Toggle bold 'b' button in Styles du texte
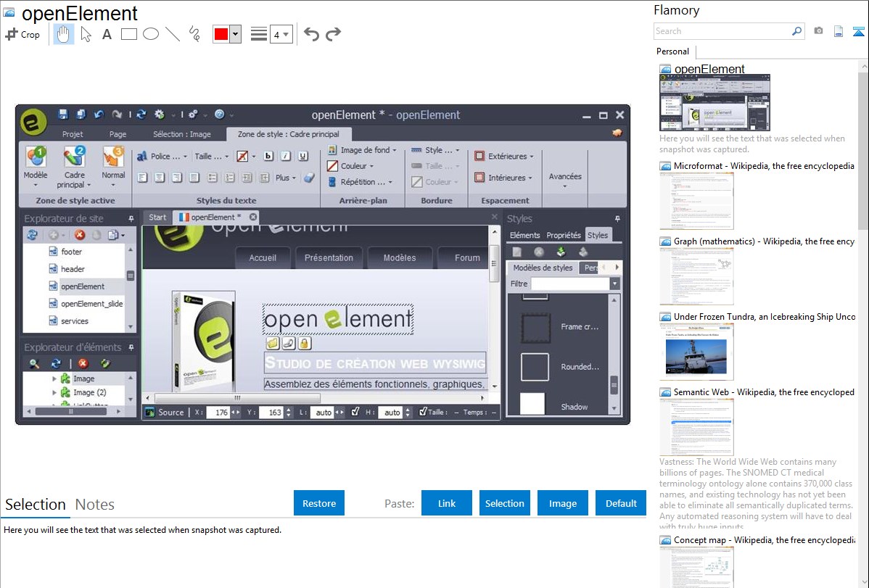The image size is (869, 588). (268, 157)
